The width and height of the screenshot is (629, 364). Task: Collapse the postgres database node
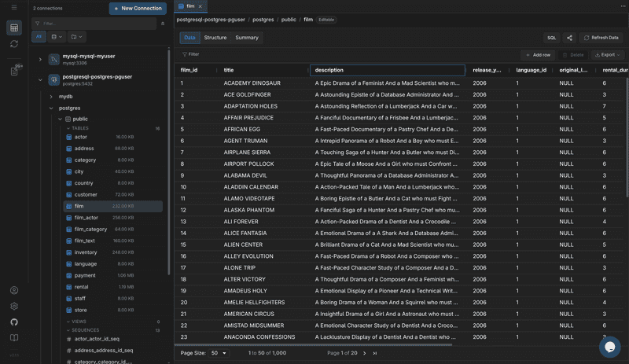(51, 108)
